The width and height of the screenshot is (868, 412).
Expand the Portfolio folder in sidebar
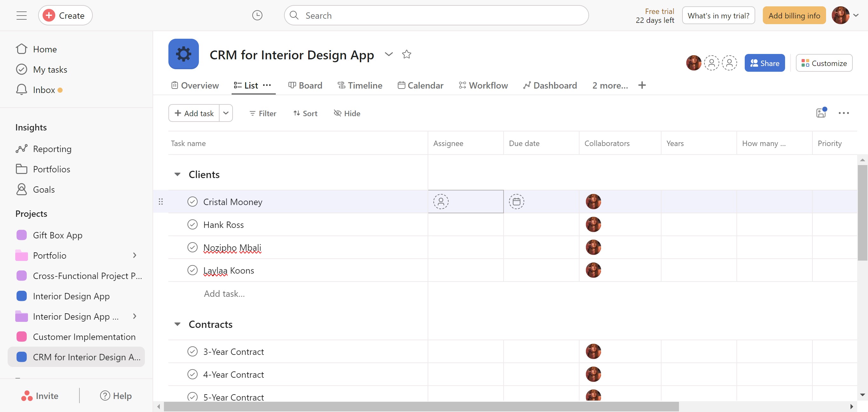point(134,256)
